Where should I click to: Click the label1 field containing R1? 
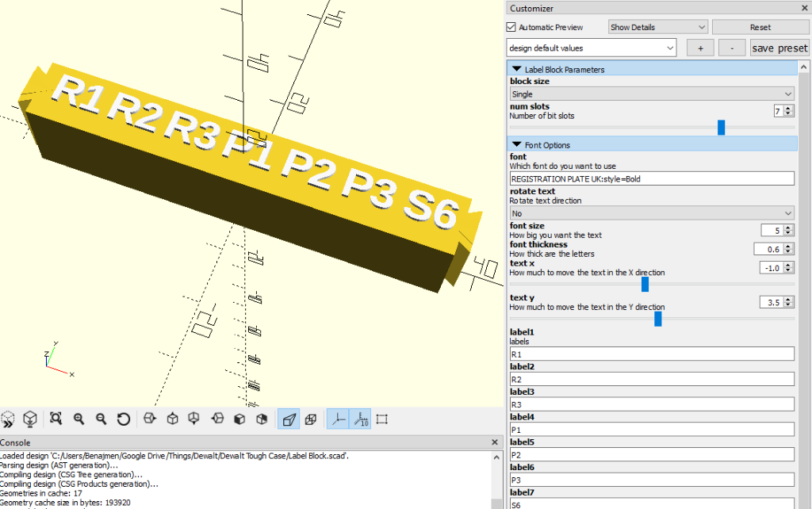[x=652, y=354]
